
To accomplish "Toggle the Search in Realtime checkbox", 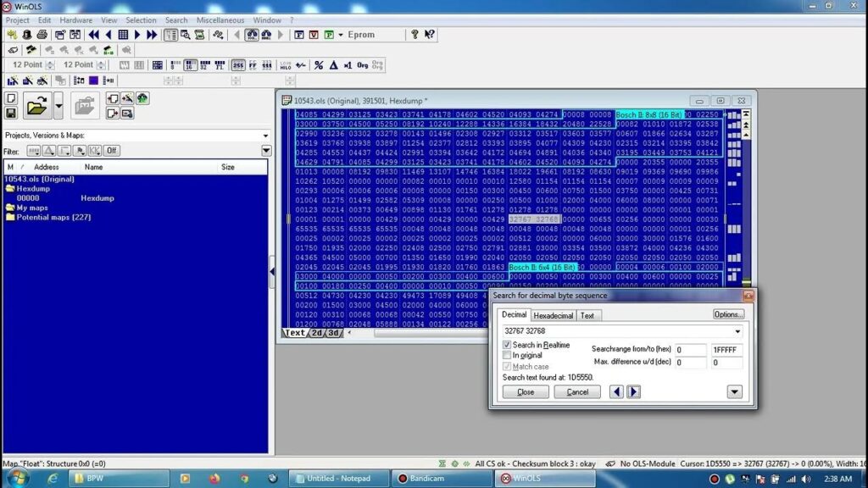I will click(x=507, y=345).
